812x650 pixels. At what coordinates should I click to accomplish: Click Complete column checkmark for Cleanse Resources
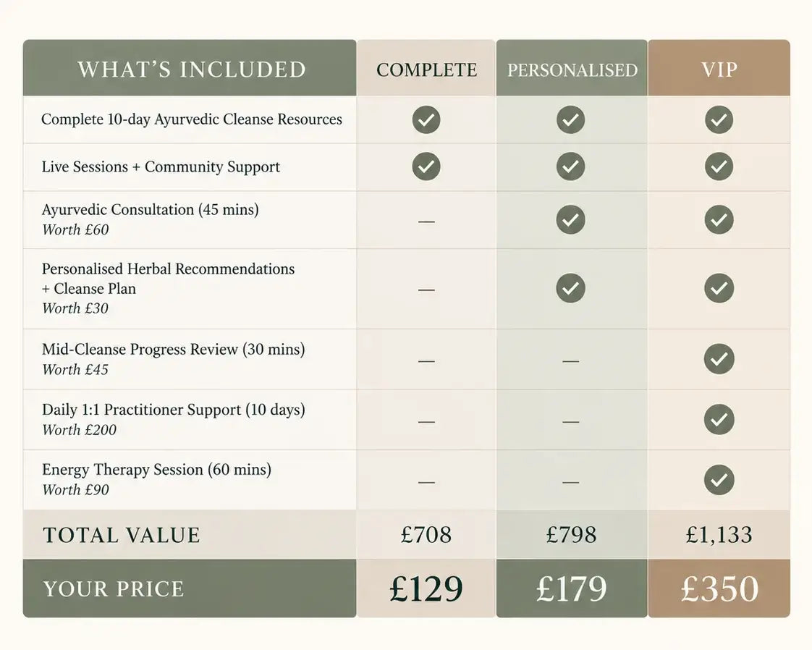click(x=426, y=119)
